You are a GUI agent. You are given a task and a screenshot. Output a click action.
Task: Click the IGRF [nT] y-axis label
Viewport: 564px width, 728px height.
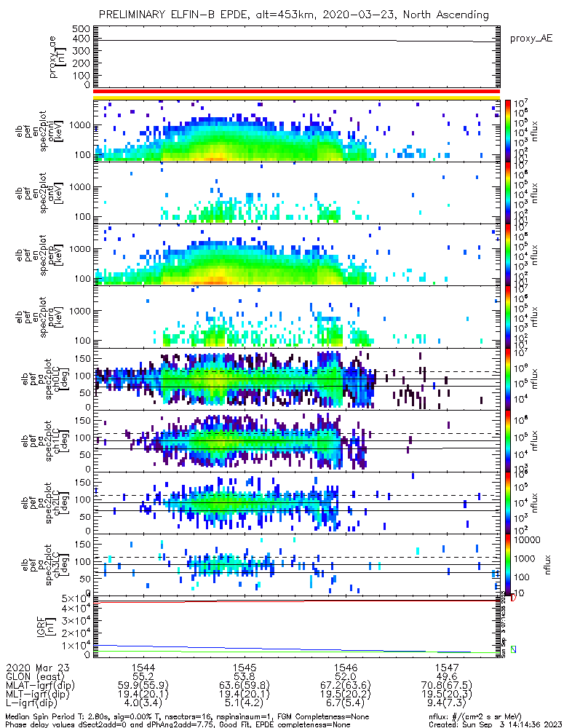(46, 627)
